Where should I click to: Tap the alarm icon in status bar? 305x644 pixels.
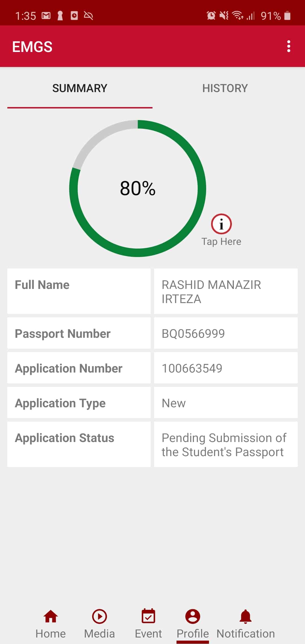pyautogui.click(x=211, y=16)
